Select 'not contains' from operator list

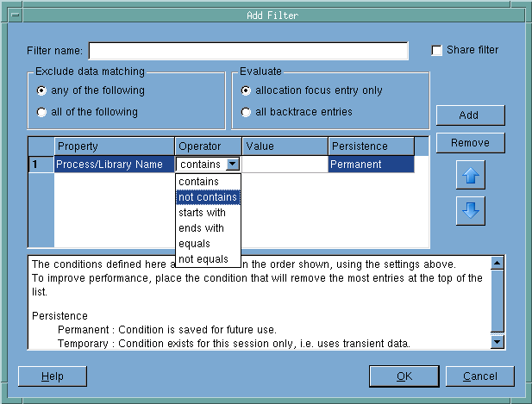click(x=208, y=197)
